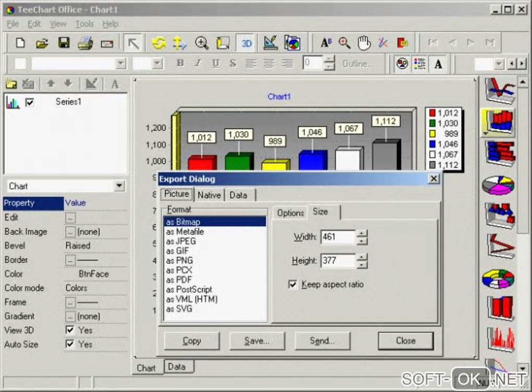This screenshot has width=532, height=392.
Task: Select the Zoom magnifier tool
Action: coord(202,43)
